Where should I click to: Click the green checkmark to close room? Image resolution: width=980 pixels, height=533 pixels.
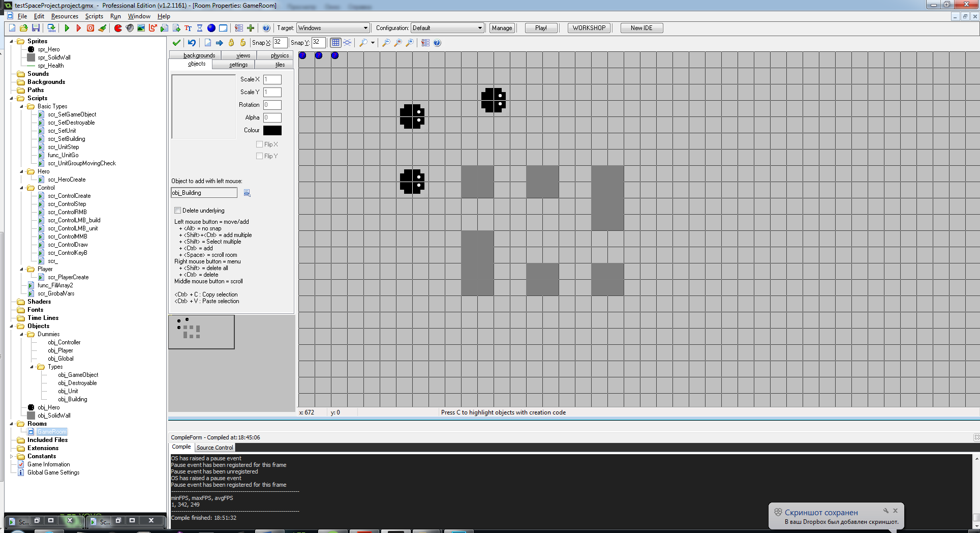click(x=176, y=43)
